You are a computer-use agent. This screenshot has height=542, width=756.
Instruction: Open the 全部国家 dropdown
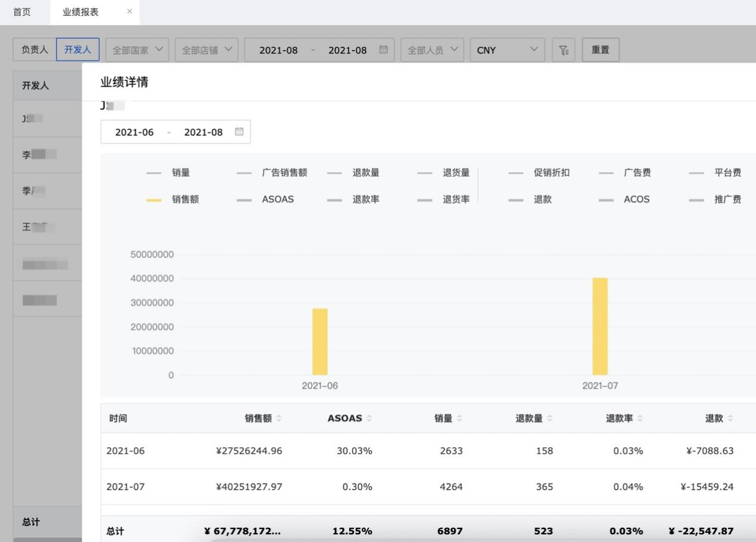click(x=137, y=50)
